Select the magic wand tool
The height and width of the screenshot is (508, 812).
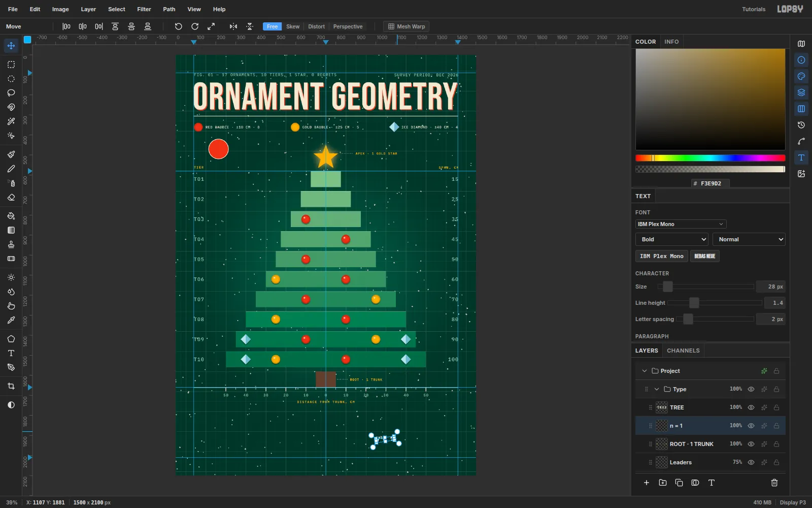pyautogui.click(x=11, y=121)
